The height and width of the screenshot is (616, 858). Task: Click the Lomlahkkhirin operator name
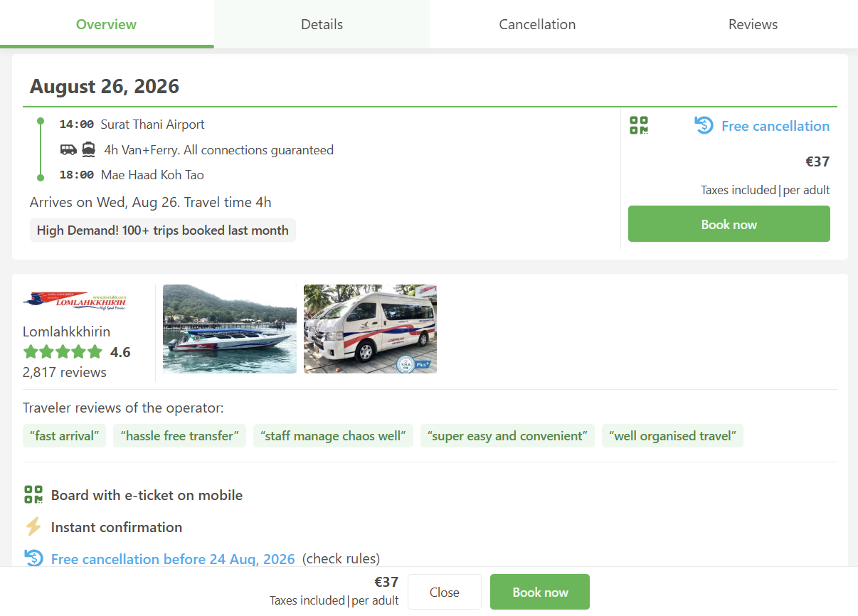pos(66,331)
